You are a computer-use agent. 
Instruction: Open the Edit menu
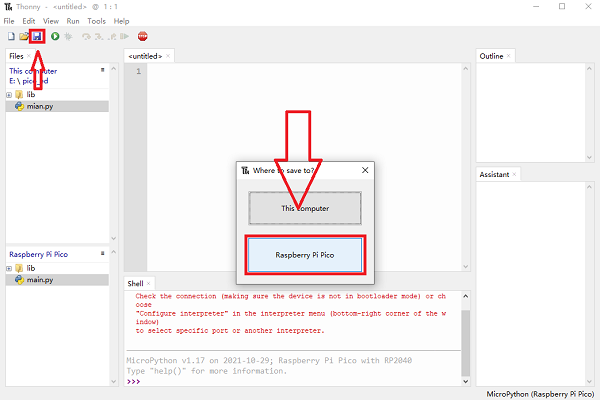pos(29,21)
